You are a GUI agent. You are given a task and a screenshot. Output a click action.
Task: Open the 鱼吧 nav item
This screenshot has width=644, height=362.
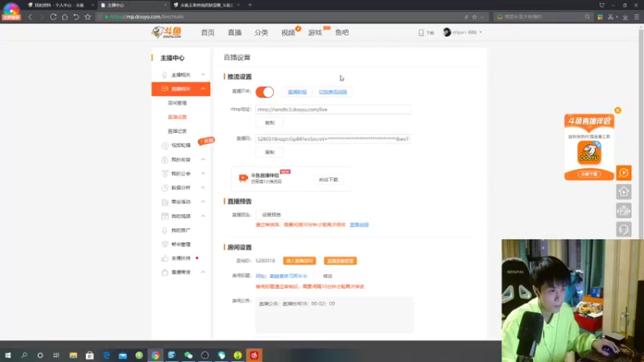tap(341, 32)
